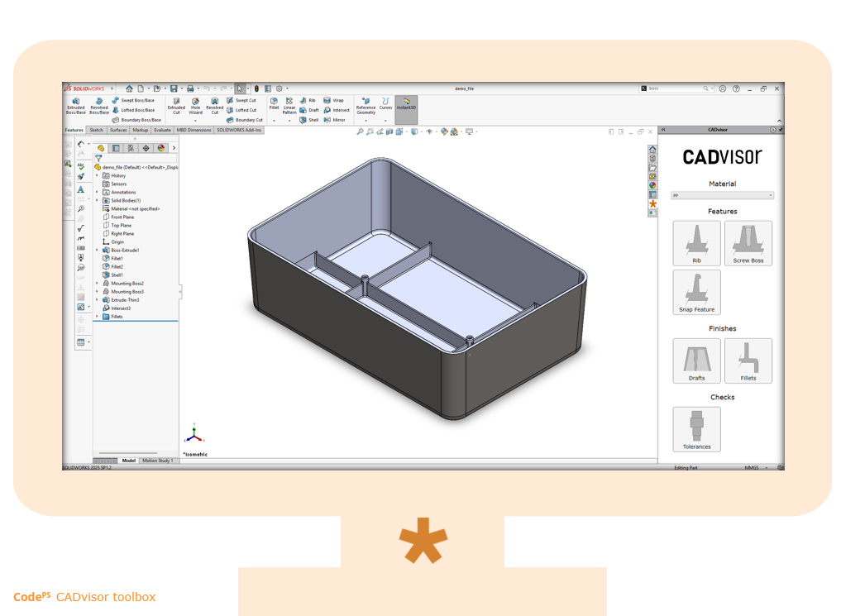Click the Home icon in title toolbar

click(129, 88)
